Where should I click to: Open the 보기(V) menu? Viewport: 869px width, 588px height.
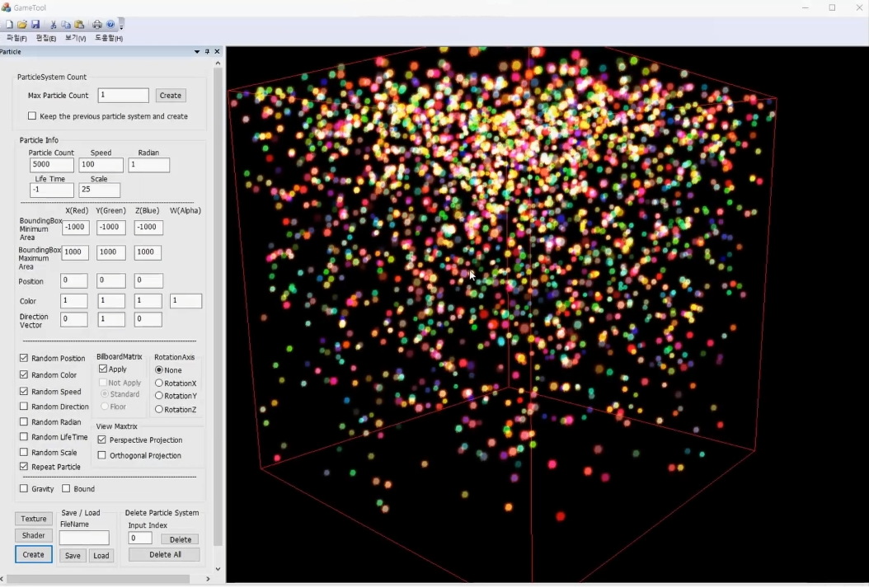pyautogui.click(x=74, y=38)
